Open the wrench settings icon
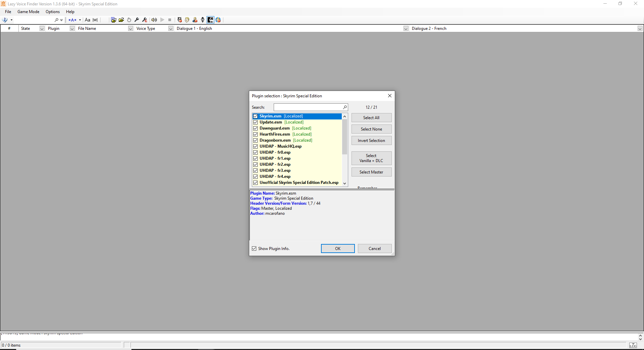 point(137,20)
